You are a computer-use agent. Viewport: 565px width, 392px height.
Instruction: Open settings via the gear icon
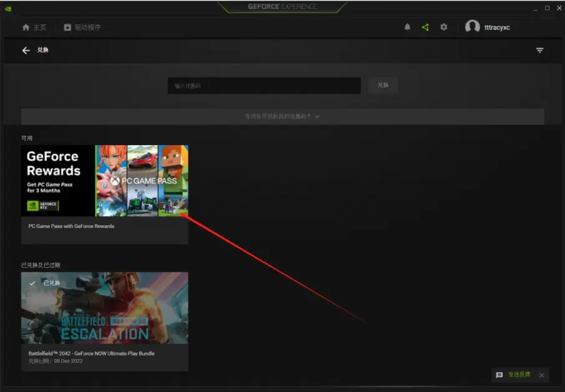(443, 27)
